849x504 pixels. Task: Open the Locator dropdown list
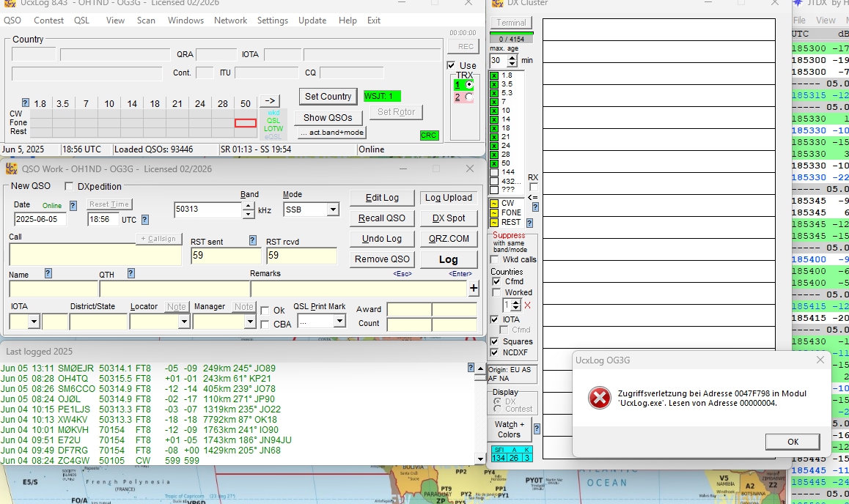coord(183,322)
